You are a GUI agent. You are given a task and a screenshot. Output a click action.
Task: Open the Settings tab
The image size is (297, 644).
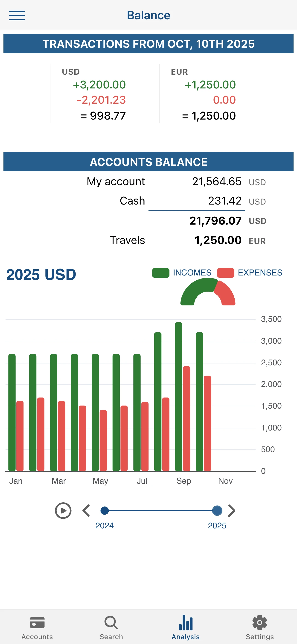260,627
